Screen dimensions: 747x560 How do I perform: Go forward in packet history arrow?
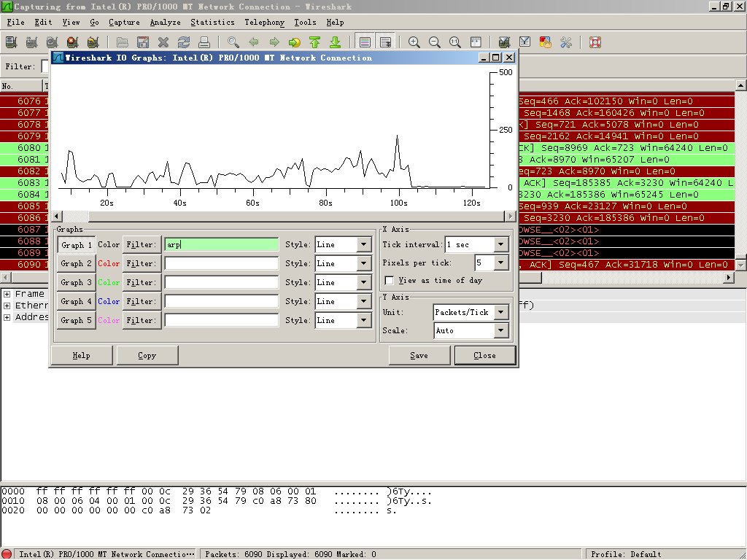click(x=274, y=42)
